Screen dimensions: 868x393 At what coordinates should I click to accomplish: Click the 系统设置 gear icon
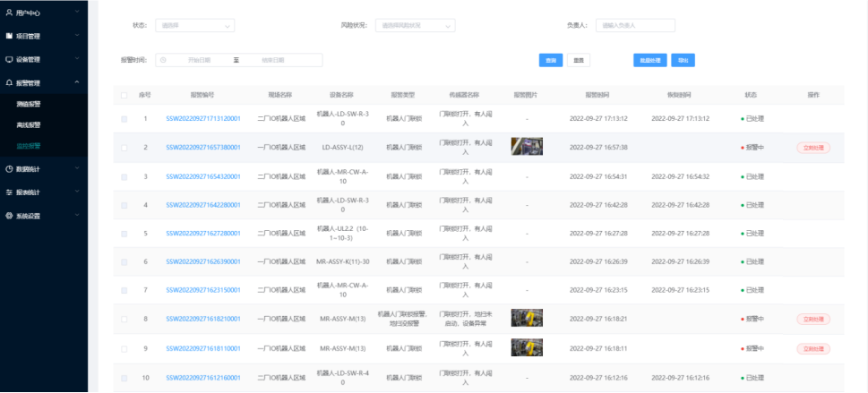(x=9, y=216)
